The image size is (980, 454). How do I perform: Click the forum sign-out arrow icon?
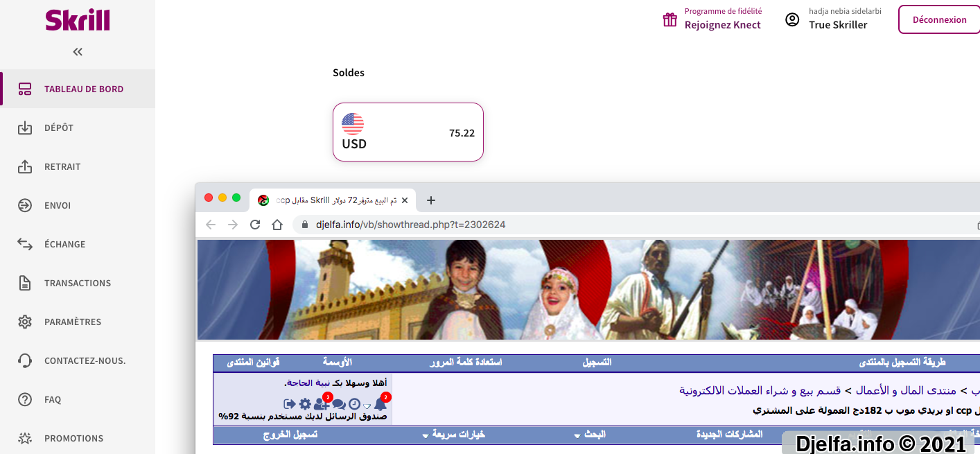tap(290, 404)
